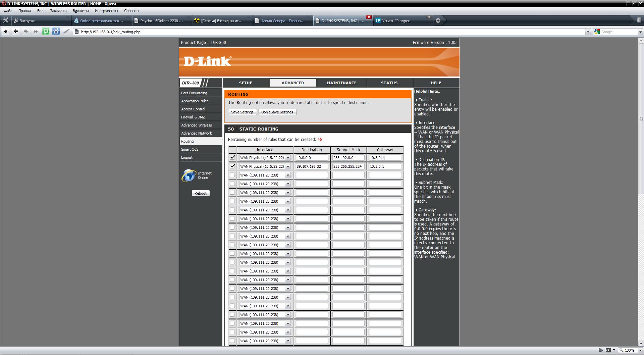The height and width of the screenshot is (355, 644).
Task: Close the Узнать IP адрес tab
Action: pyautogui.click(x=429, y=17)
